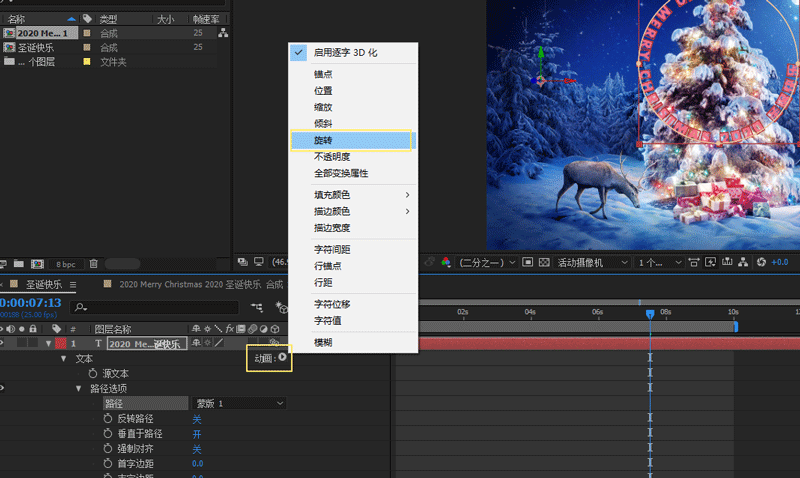Viewport: 800px width, 478px height.
Task: Click the label tag column icon in project panel
Action: tap(87, 19)
